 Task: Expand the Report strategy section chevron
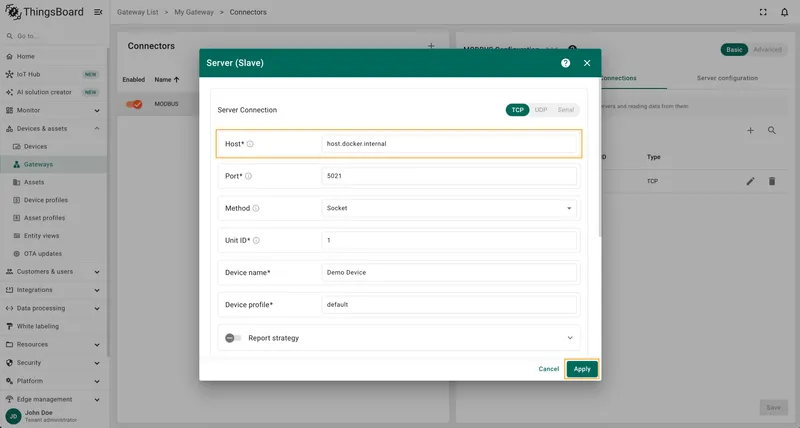[570, 338]
